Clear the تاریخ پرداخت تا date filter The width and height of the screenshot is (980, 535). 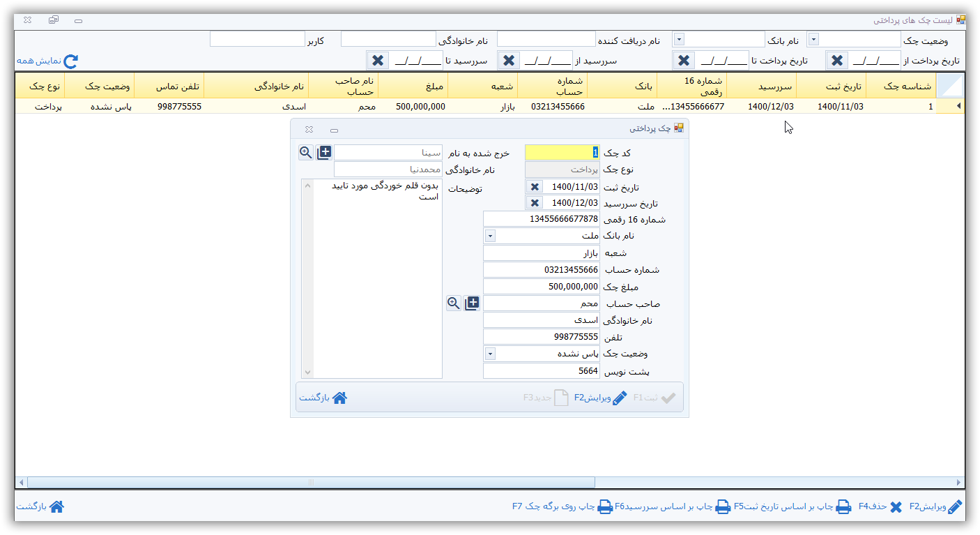click(x=684, y=61)
